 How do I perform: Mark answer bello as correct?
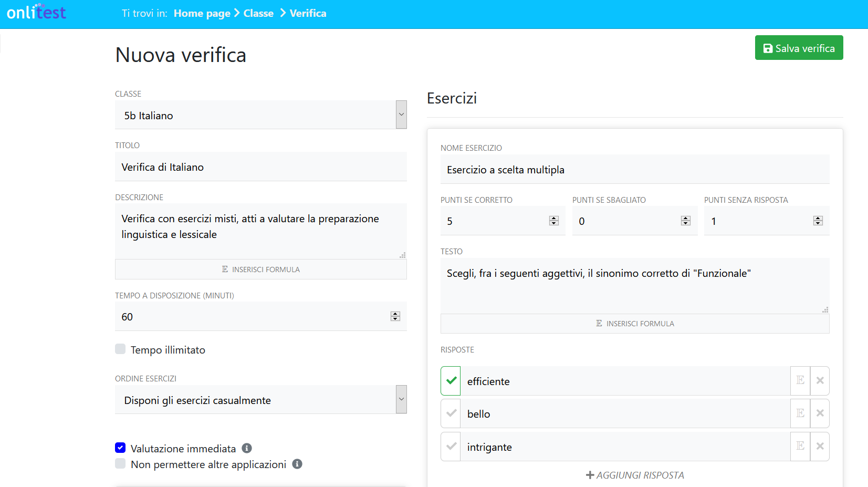[451, 413]
